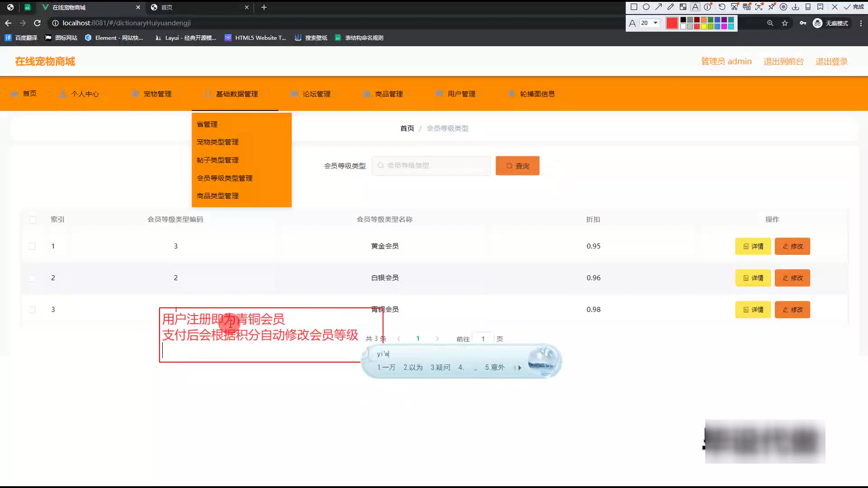868x488 pixels.
Task: Open font size 20 dropdown
Action: click(650, 23)
